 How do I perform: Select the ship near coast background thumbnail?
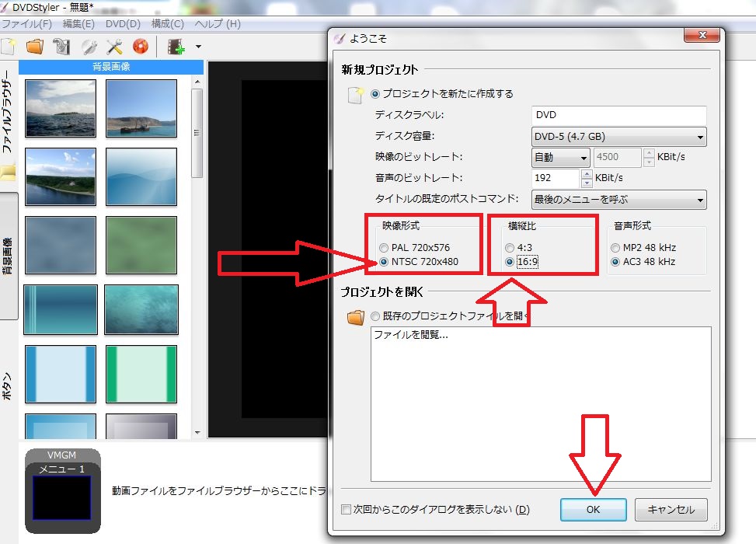(141, 109)
